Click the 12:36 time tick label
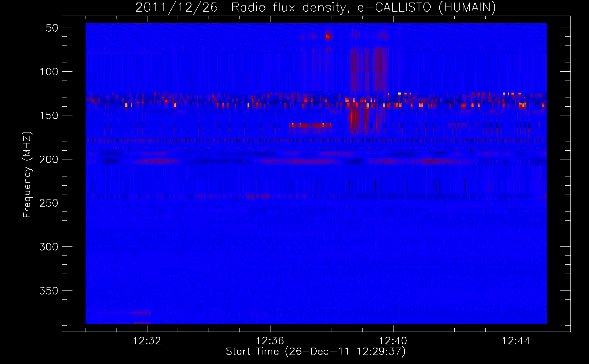Screen dimensions: 589x364 coord(270,341)
